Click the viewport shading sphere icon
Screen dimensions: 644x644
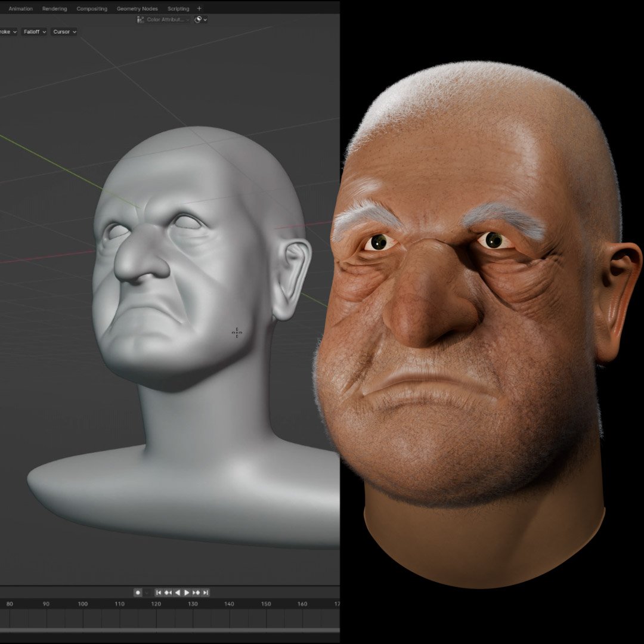pos(197,19)
